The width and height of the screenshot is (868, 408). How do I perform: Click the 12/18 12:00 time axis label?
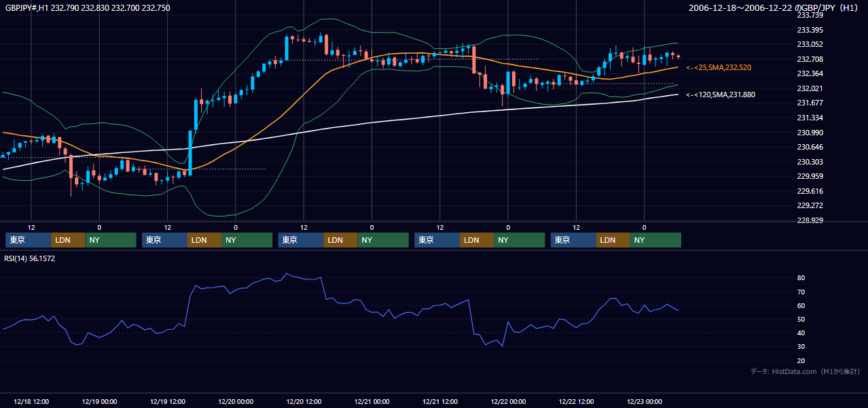coord(31,401)
